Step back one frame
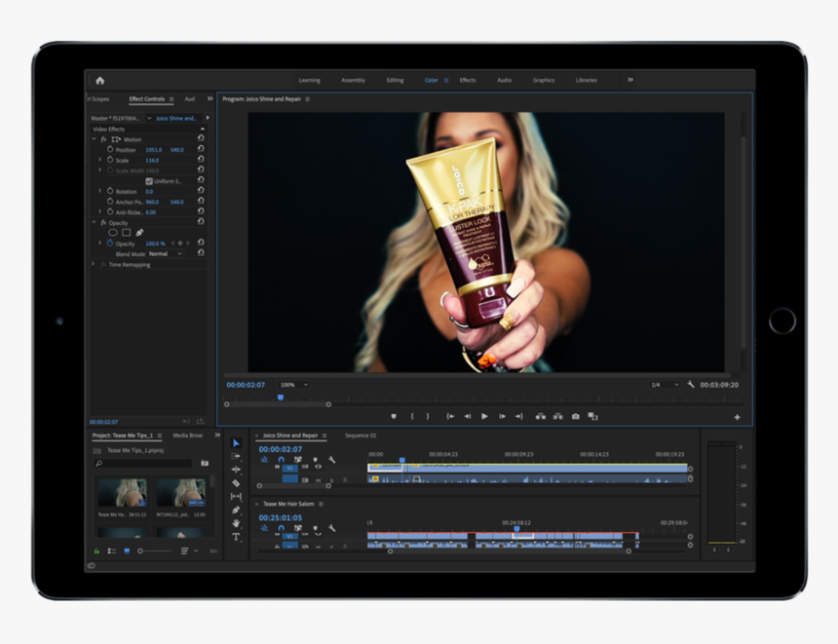Image resolution: width=838 pixels, height=644 pixels. (468, 416)
